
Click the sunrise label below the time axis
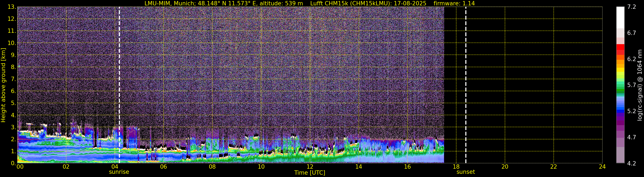click(x=119, y=172)
